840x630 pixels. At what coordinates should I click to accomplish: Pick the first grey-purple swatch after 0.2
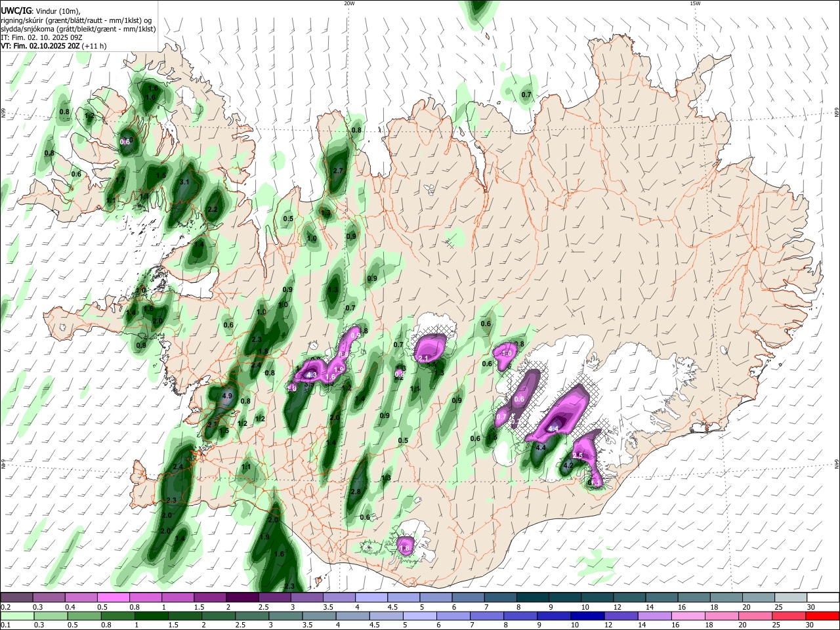pos(16,597)
